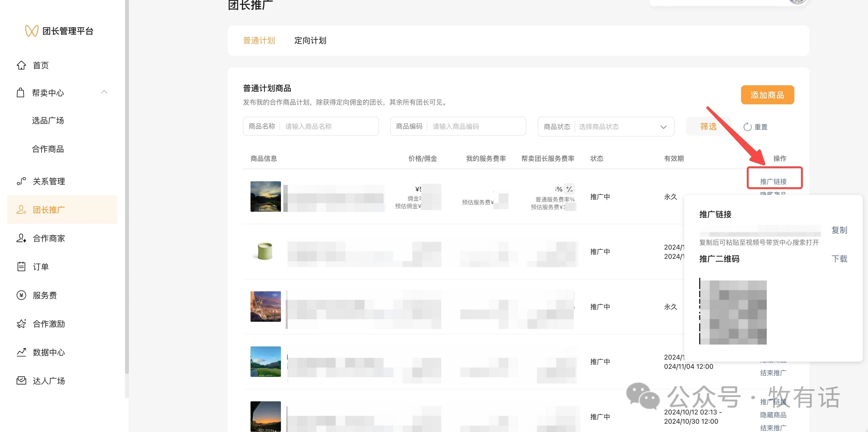868x432 pixels.
Task: Click the 服务费 yen coin icon
Action: [21, 295]
